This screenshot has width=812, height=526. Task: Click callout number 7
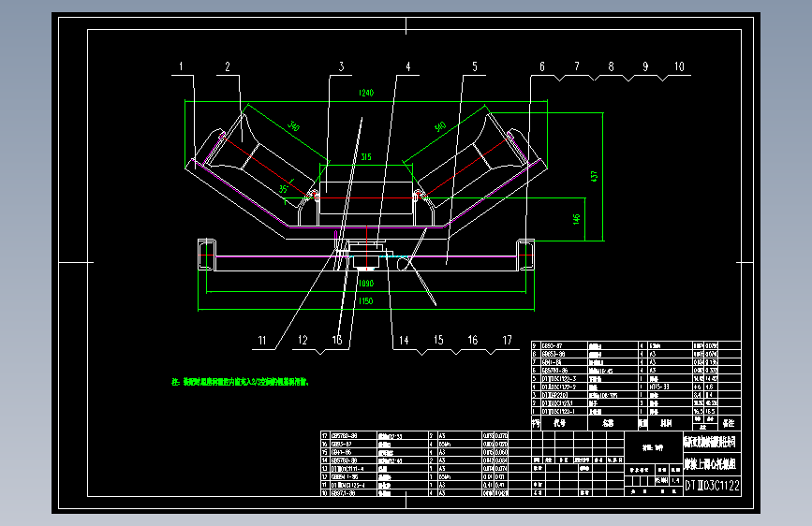point(577,66)
